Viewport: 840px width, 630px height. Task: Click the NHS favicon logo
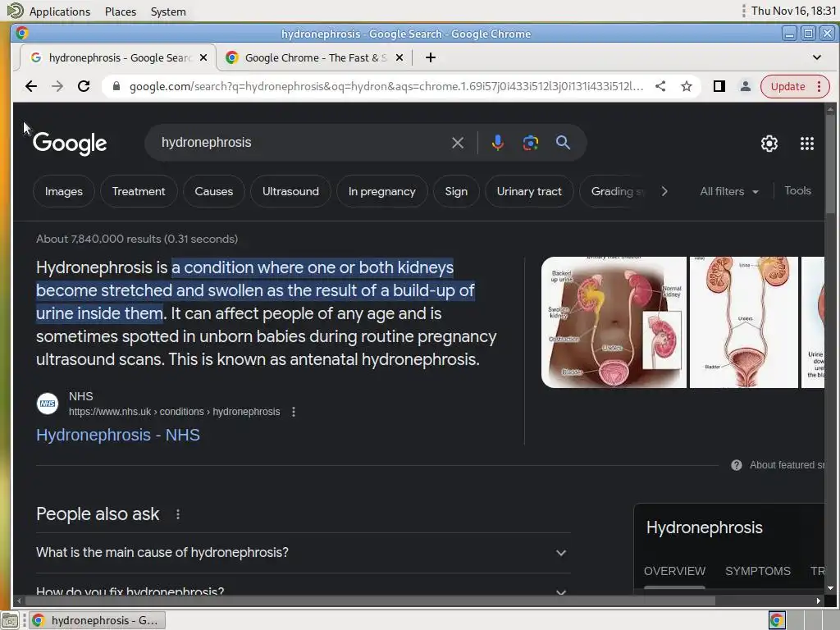point(47,404)
